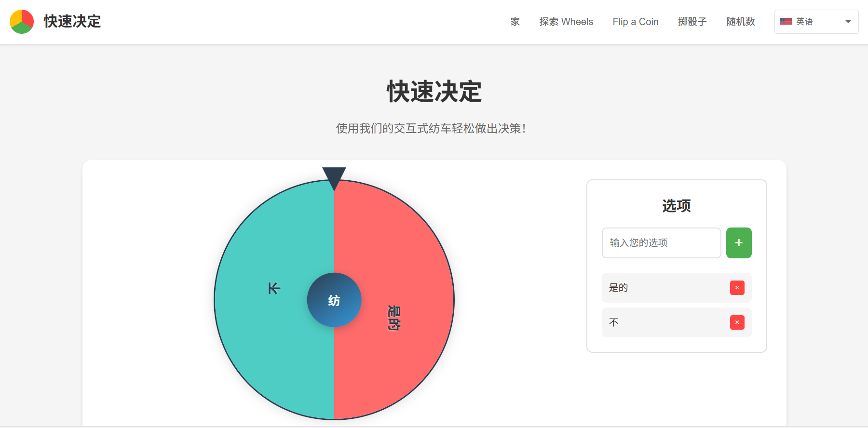Screen dimensions: 868x428
Task: Delete the 是的 option with red X
Action: pos(737,288)
